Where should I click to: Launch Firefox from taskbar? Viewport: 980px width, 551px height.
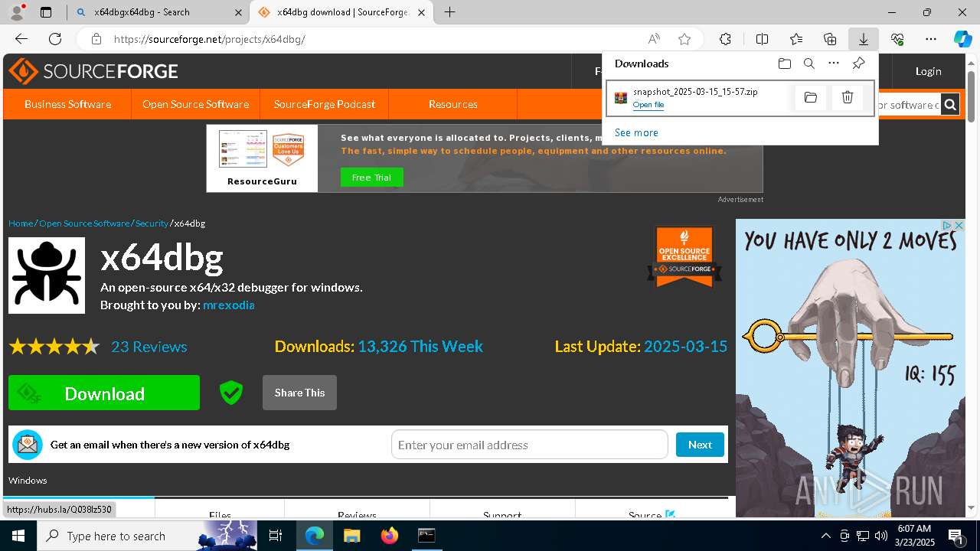(390, 536)
